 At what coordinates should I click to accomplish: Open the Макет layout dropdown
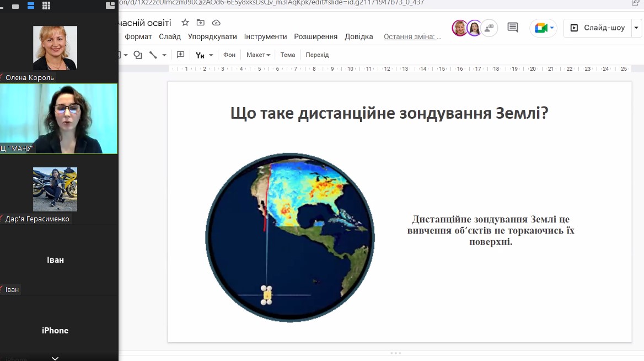tap(258, 55)
